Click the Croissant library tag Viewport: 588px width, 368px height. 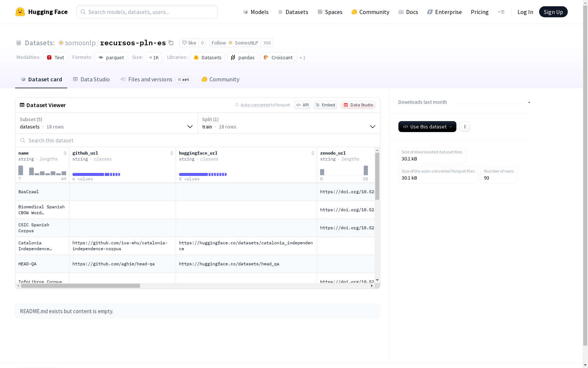click(x=278, y=57)
